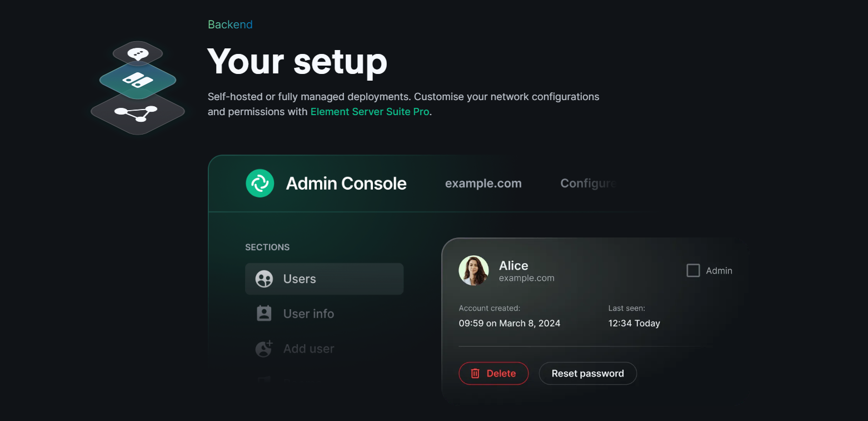The height and width of the screenshot is (421, 868).
Task: Click the trash can icon in Delete
Action: (475, 373)
